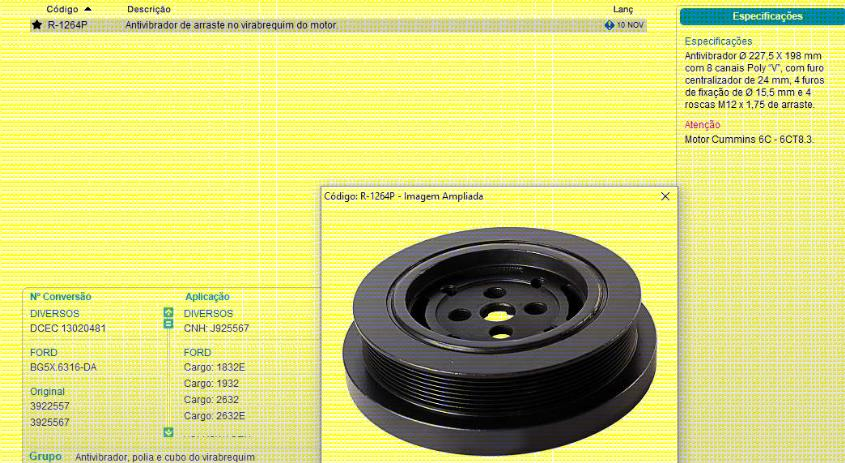Sort by the Código column header
Viewport: 845px width, 463px height.
pos(68,9)
